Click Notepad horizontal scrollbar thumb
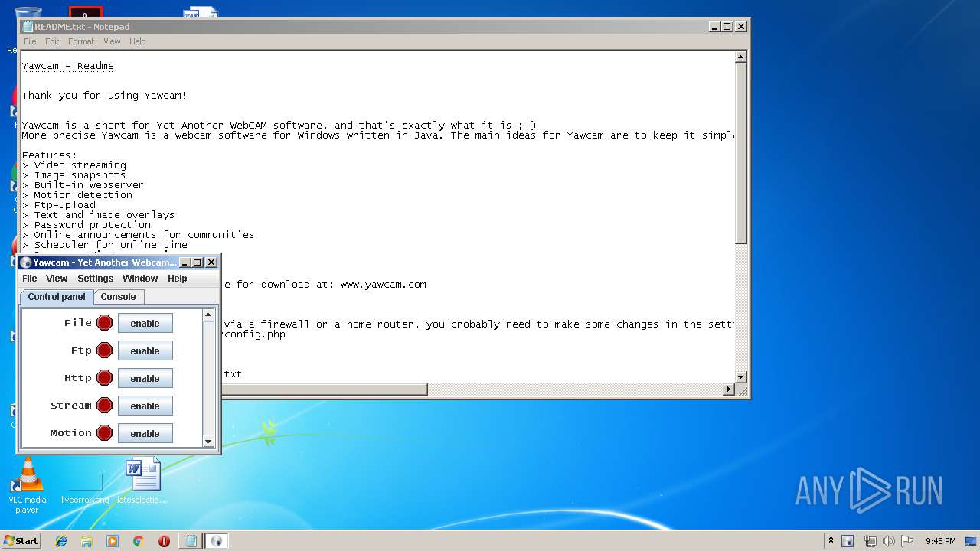The image size is (980, 551). click(x=325, y=390)
